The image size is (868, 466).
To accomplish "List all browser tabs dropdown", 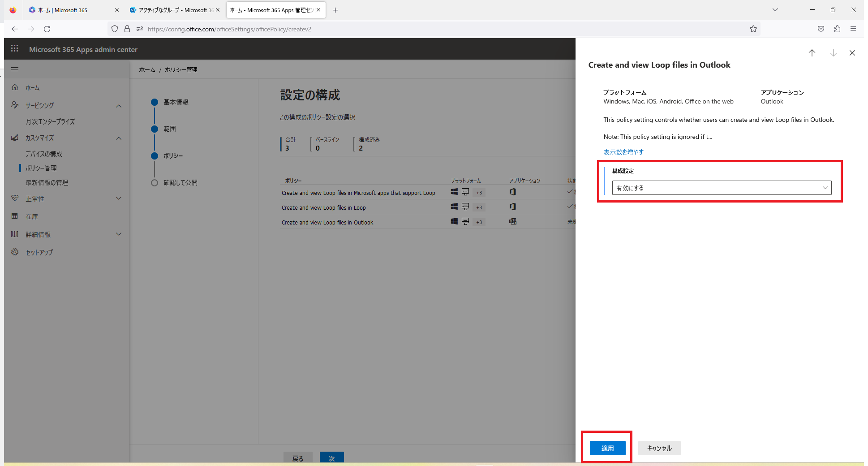I will click(x=775, y=10).
